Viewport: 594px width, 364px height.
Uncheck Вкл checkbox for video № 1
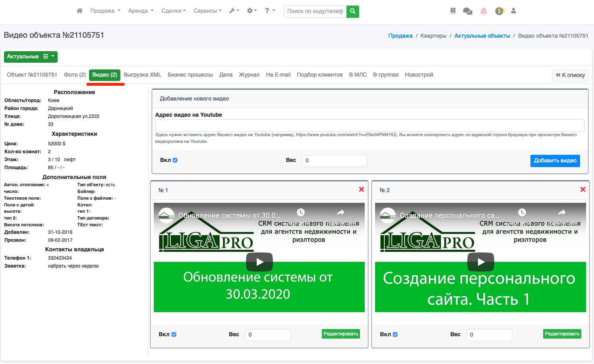pos(174,334)
